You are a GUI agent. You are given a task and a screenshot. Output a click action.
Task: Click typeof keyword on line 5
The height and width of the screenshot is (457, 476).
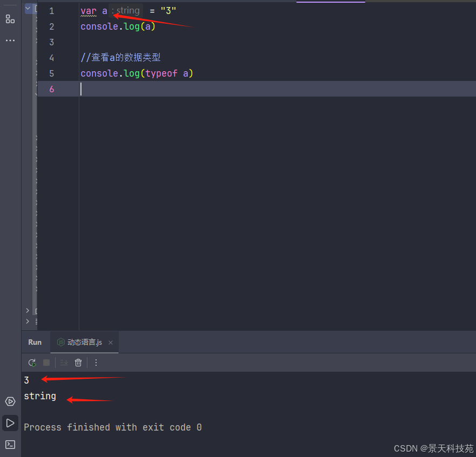(161, 73)
